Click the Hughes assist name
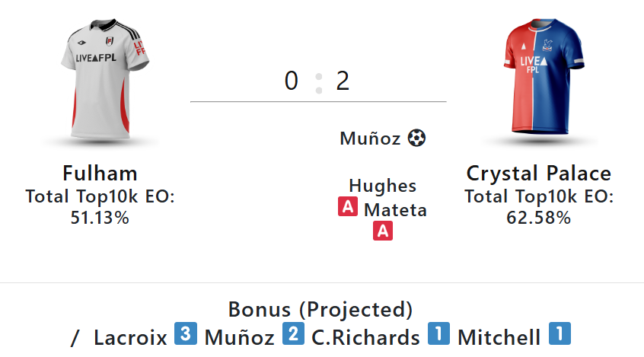Screen dimensions: 644x357 (383, 185)
